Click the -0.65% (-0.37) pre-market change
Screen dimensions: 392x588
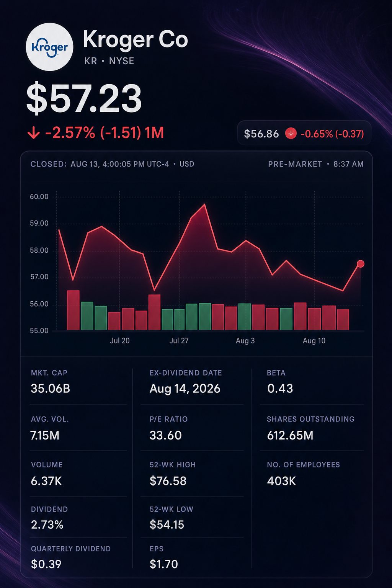click(332, 134)
